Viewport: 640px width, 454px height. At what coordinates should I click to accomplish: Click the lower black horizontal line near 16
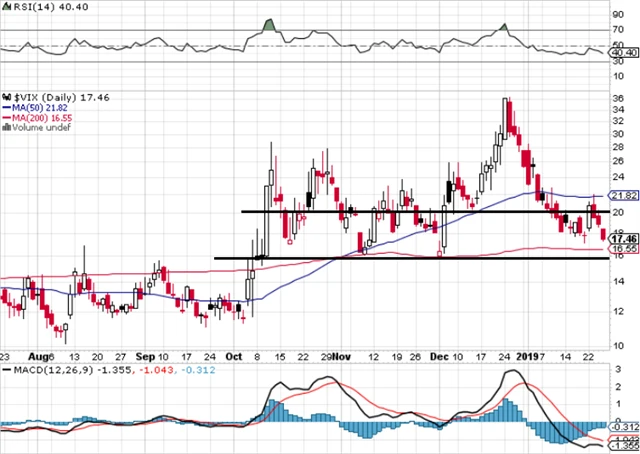(x=400, y=258)
